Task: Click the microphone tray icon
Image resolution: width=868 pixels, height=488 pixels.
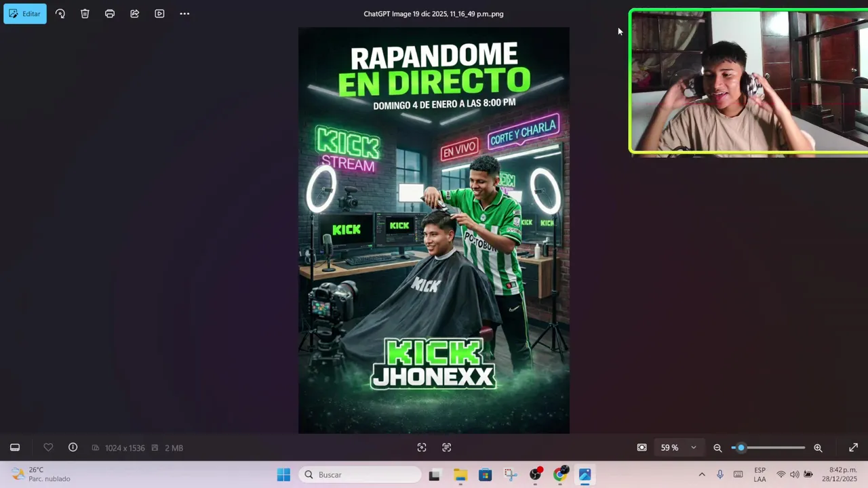Action: click(x=720, y=474)
